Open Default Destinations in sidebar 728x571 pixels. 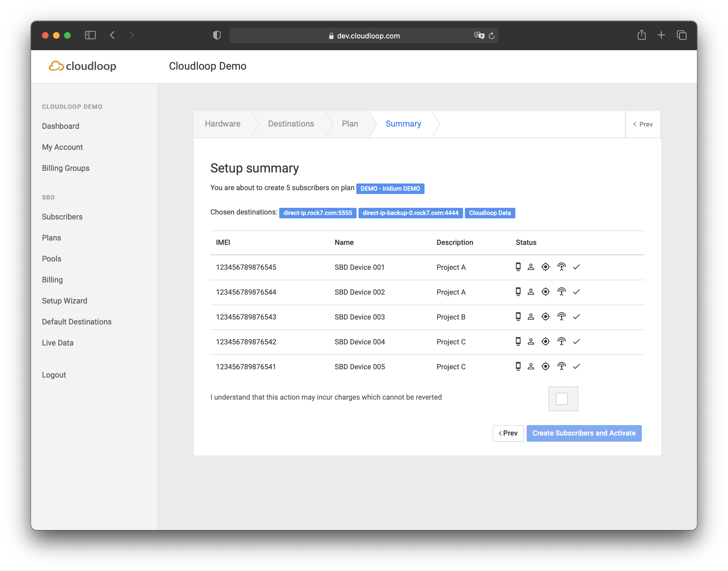(x=77, y=322)
